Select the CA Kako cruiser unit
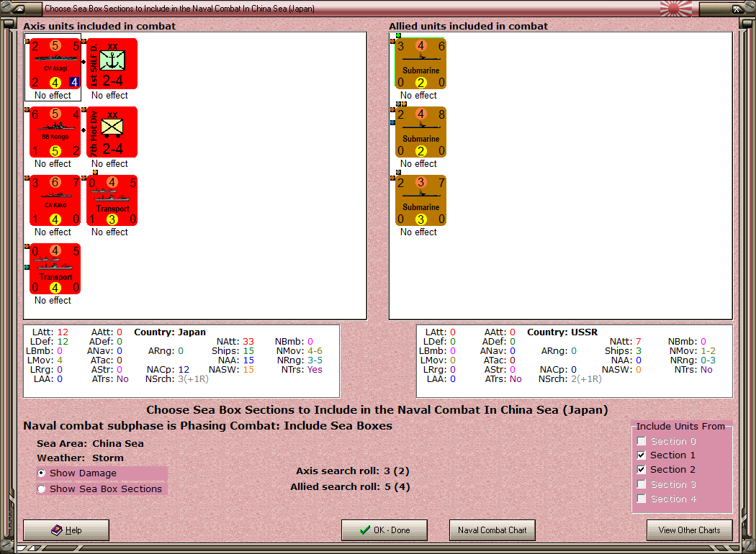756x554 pixels. coord(55,201)
